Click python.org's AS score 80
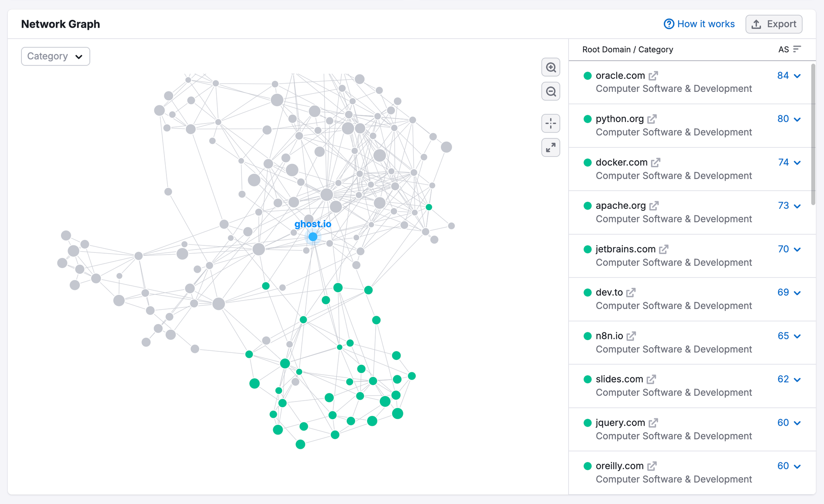The height and width of the screenshot is (504, 824). point(783,119)
